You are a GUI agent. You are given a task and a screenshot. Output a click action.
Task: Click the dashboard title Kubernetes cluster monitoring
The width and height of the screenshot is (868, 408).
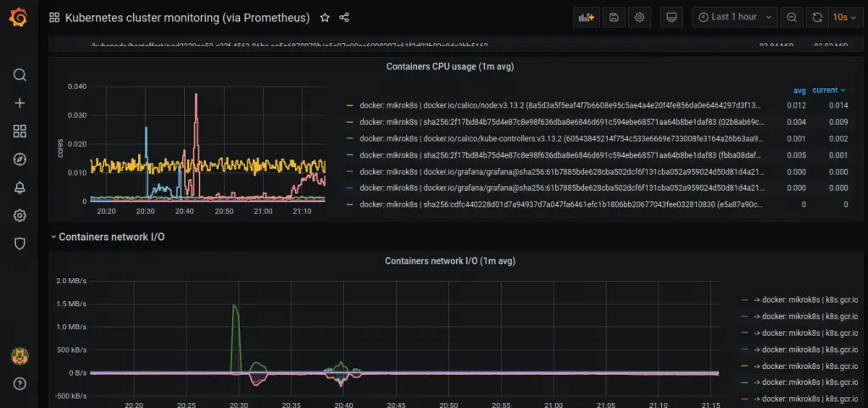[187, 18]
